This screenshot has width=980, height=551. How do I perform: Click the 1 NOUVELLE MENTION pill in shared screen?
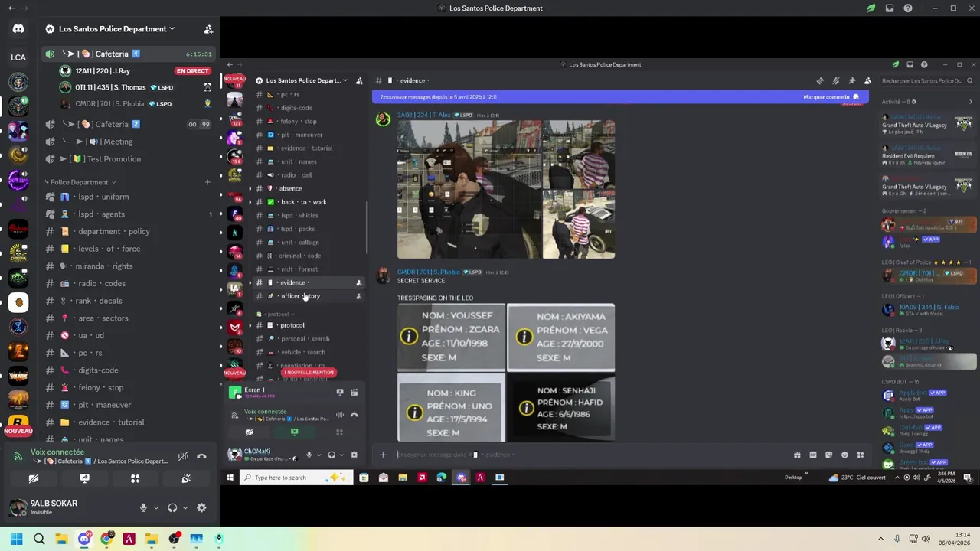pos(309,373)
